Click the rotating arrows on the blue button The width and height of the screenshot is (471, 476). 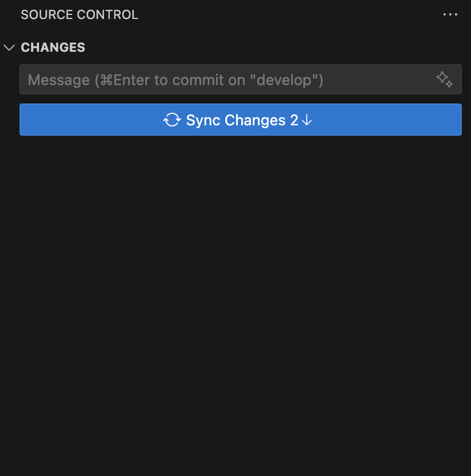[172, 120]
